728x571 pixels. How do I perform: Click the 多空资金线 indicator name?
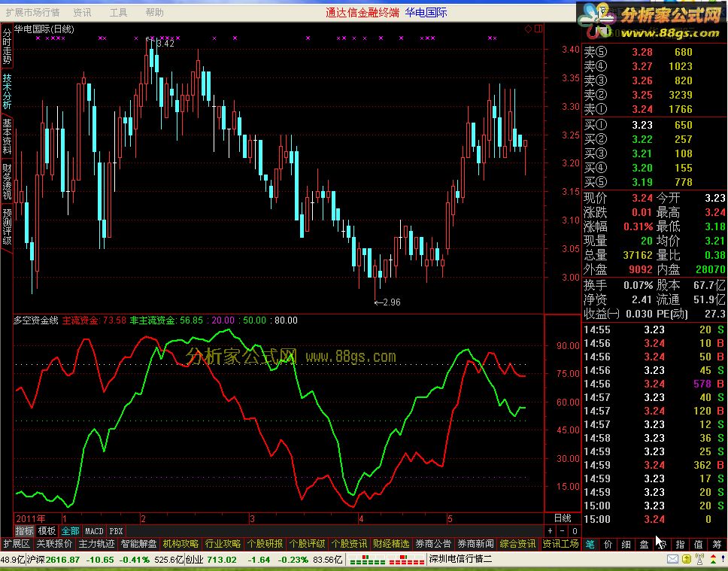35,320
